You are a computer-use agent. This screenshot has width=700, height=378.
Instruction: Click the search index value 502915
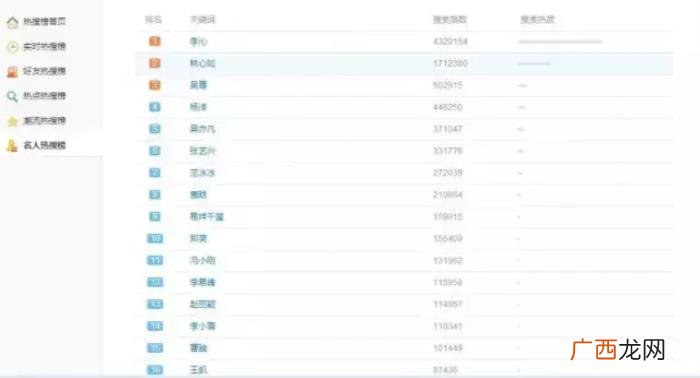[447, 85]
